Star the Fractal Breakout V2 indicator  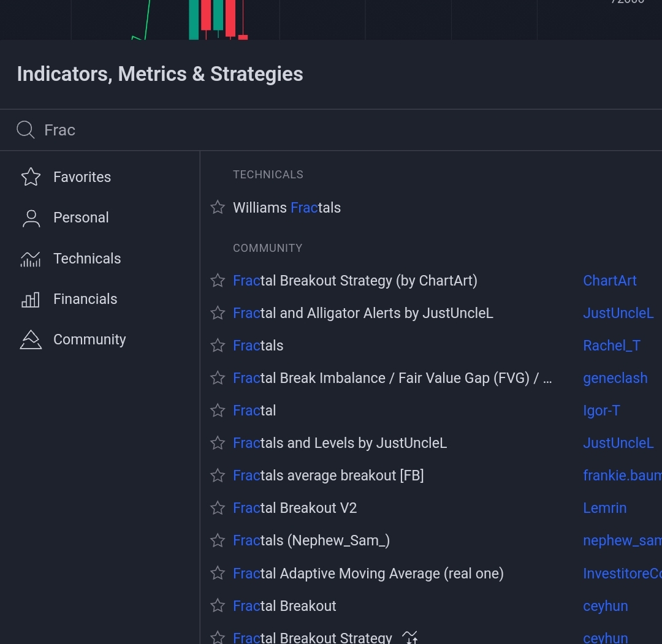pos(218,508)
